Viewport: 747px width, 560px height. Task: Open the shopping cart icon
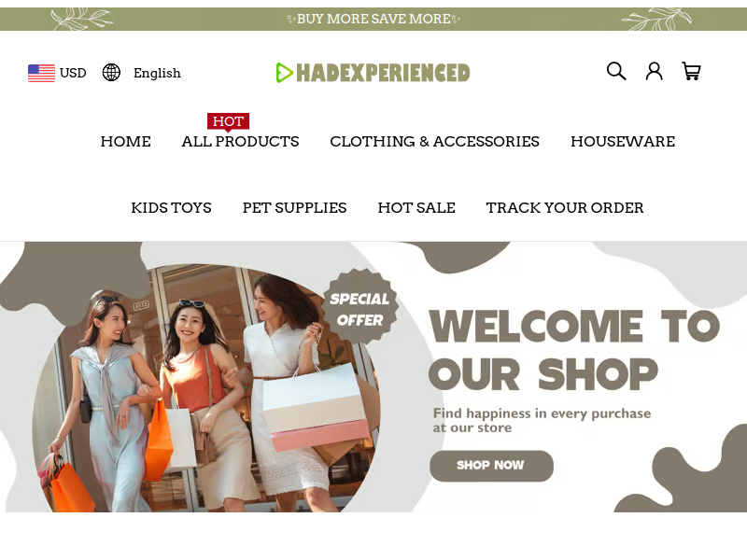[x=691, y=72]
